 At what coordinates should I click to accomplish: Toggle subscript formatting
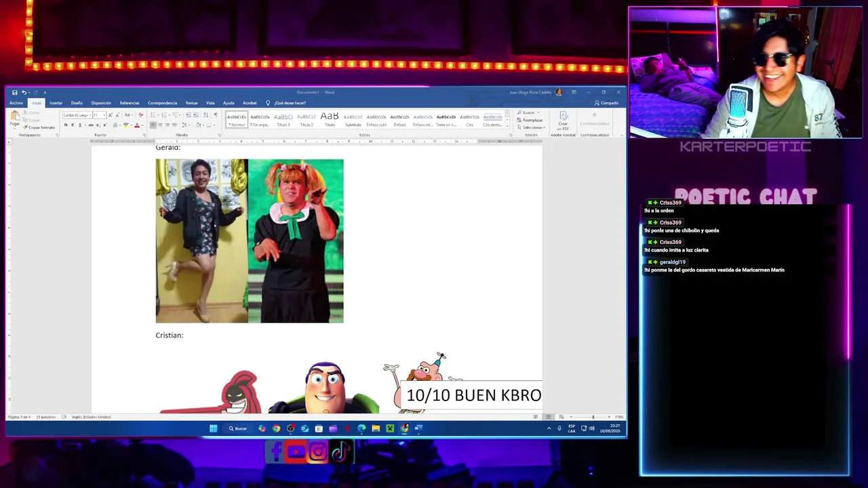[x=98, y=125]
